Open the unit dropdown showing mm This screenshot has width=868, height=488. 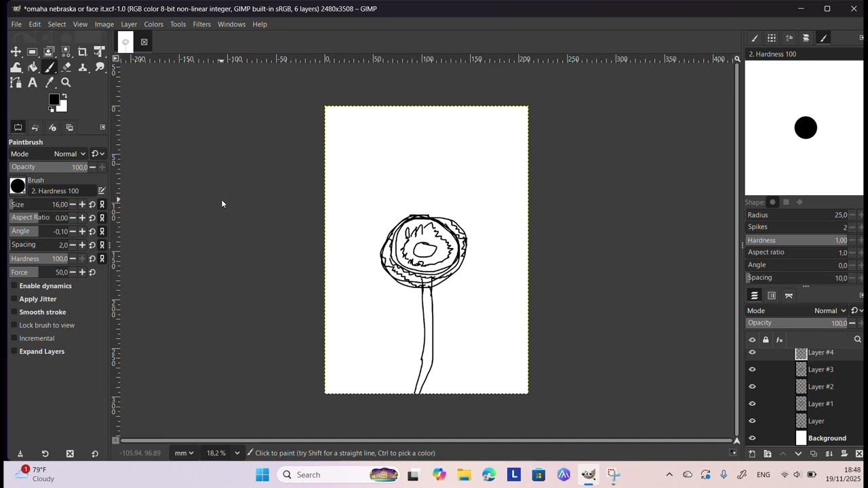(x=184, y=453)
